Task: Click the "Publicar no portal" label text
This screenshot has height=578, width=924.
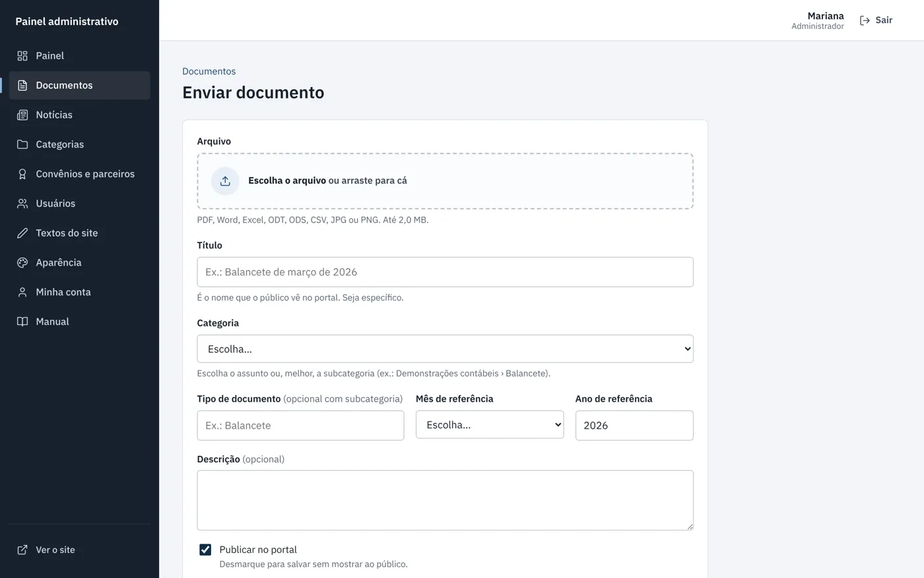Action: [258, 550]
